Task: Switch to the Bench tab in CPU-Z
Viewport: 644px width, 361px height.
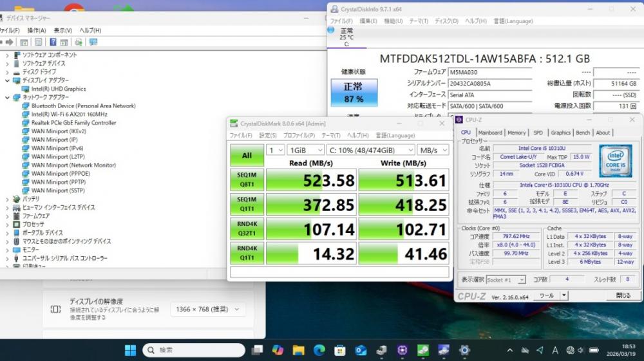Action: click(583, 133)
